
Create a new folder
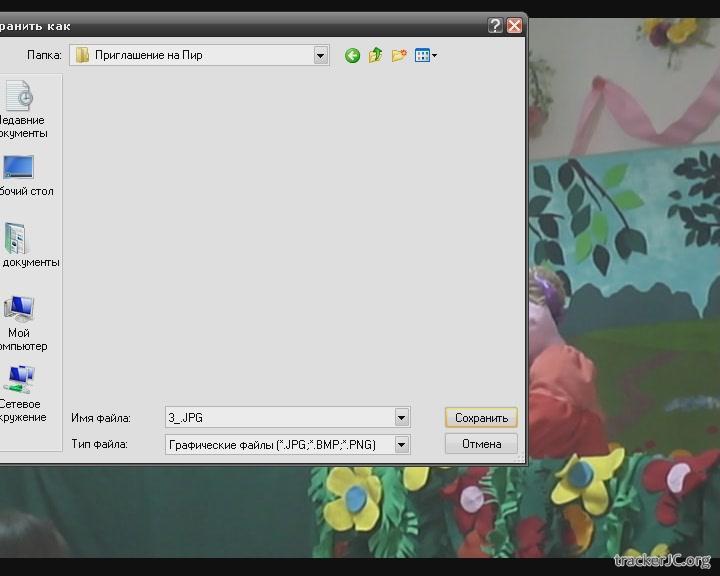[x=399, y=56]
